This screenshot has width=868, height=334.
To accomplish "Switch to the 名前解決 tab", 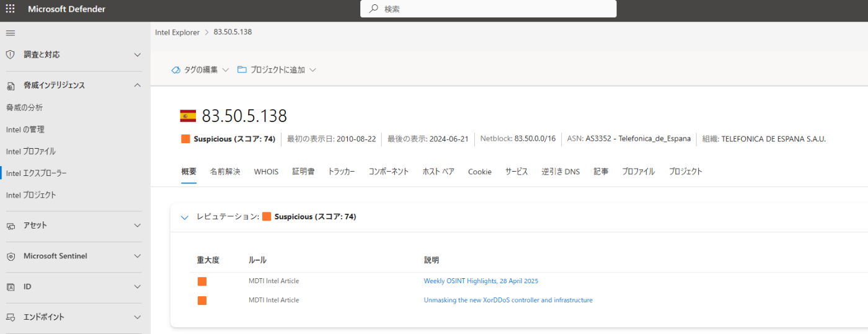I will [x=225, y=172].
